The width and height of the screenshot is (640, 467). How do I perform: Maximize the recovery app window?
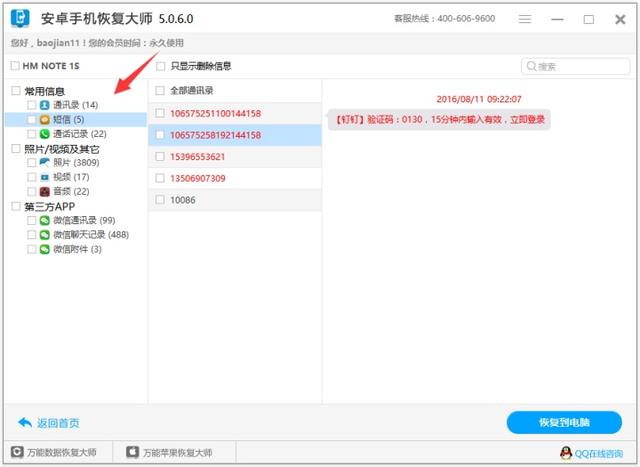589,19
